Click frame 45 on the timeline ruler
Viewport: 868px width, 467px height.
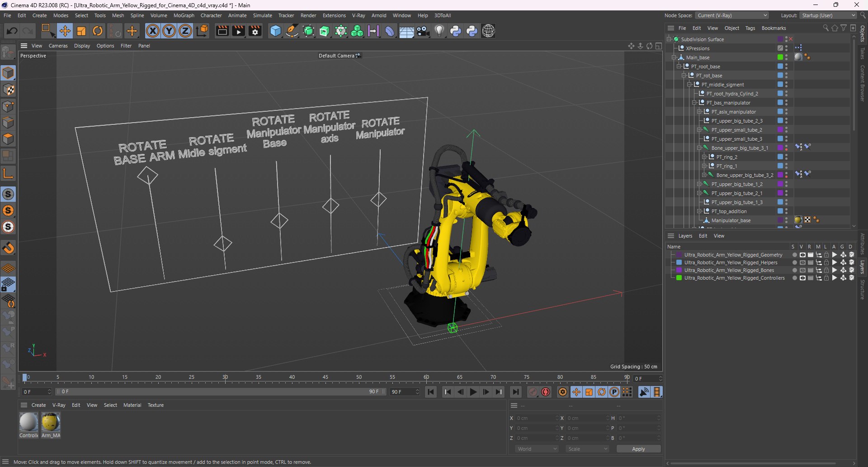(x=325, y=377)
